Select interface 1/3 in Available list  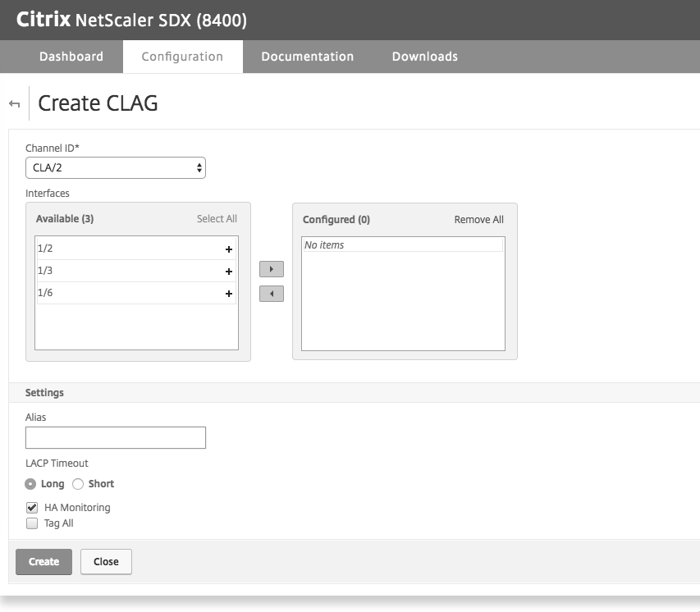coord(136,271)
